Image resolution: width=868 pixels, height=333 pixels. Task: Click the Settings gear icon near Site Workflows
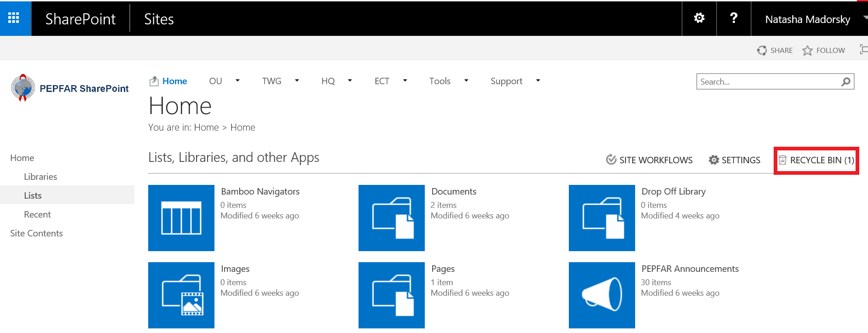tap(714, 160)
